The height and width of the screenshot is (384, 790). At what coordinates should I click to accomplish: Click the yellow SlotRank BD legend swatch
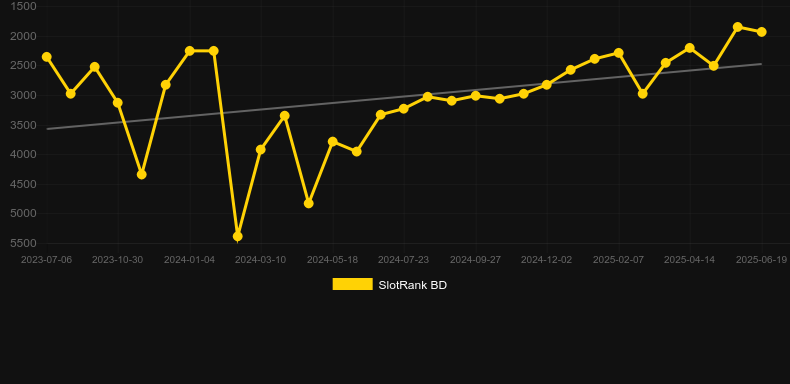point(353,284)
